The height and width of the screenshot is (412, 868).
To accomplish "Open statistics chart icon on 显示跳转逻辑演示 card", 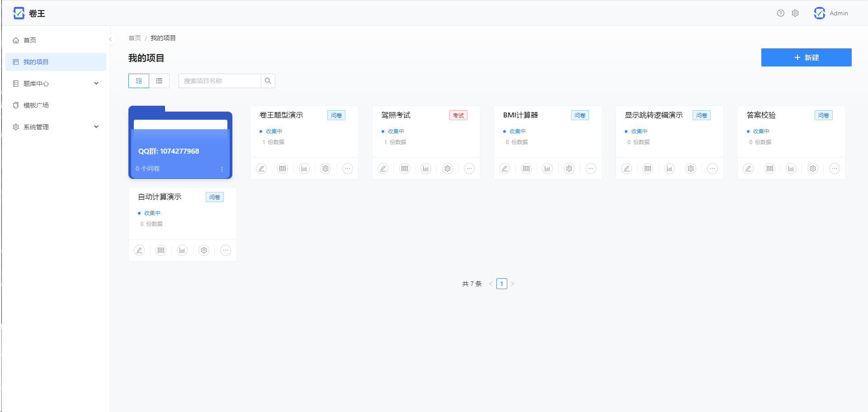I will pyautogui.click(x=670, y=169).
